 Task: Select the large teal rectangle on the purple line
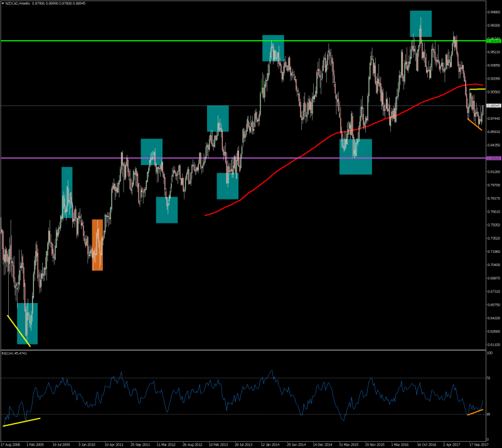click(x=356, y=156)
